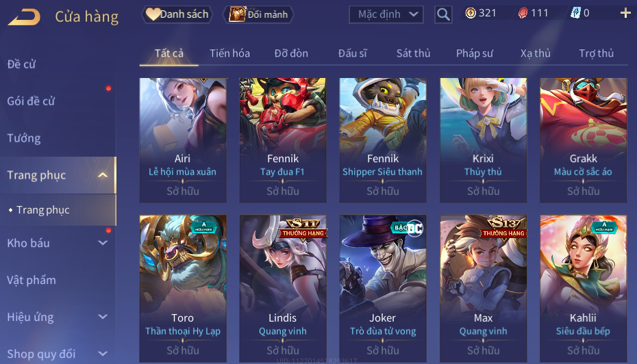
Task: Expand the Shop quy đổi menu
Action: 58,354
